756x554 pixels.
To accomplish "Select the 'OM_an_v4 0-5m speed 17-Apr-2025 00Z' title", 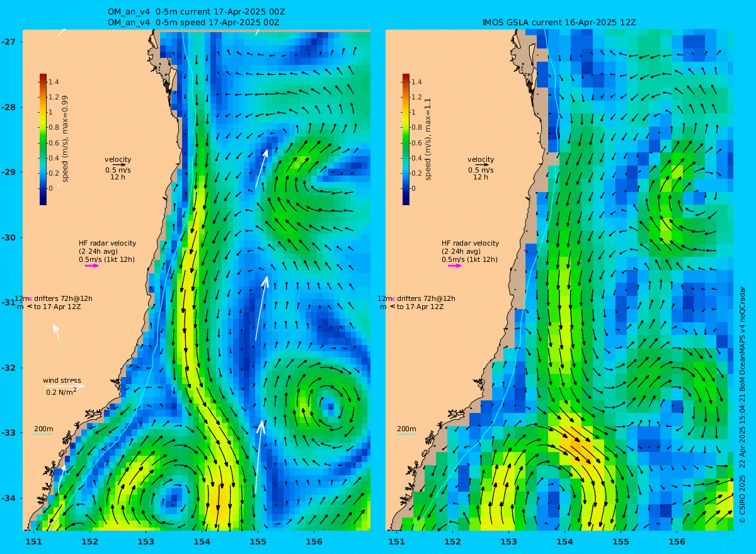I will pyautogui.click(x=193, y=22).
